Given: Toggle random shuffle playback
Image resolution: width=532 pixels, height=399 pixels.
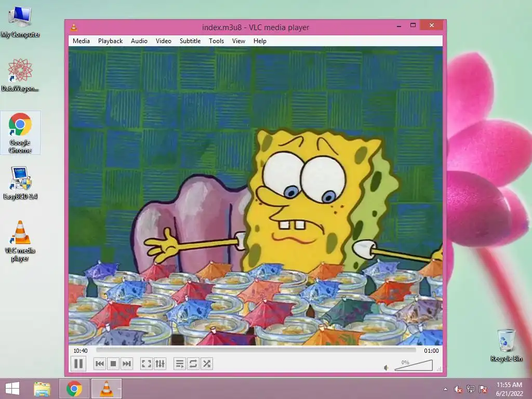Looking at the screenshot, I should point(207,364).
